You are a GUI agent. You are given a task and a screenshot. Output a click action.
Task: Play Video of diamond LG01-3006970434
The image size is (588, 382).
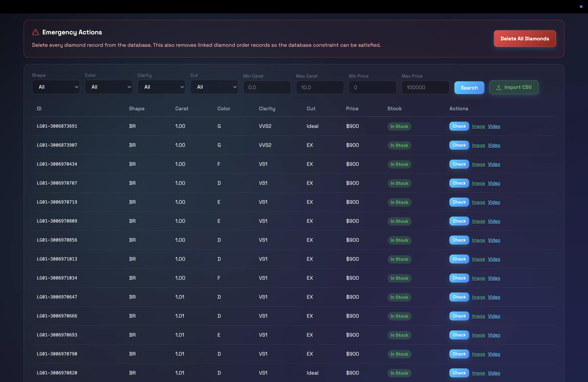494,164
